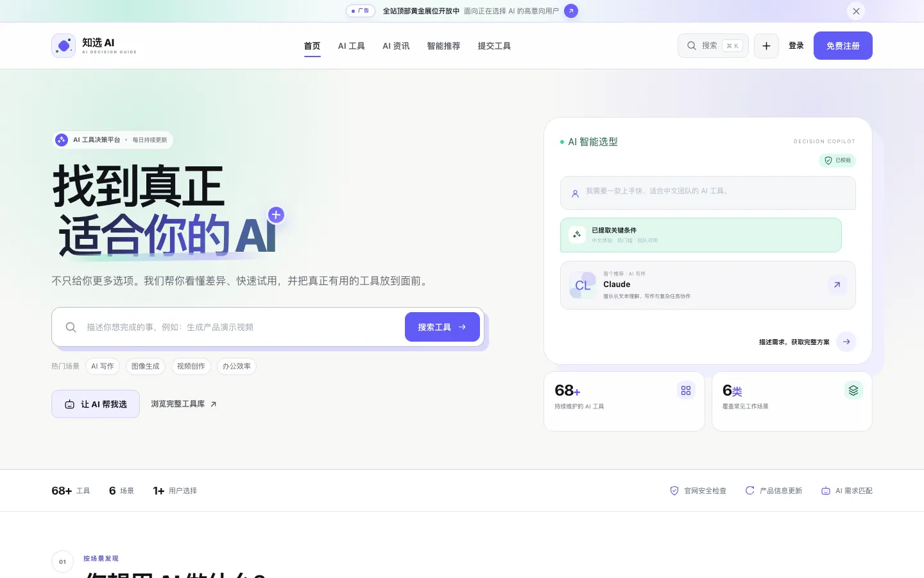The image size is (924, 578).
Task: Click the user icon in requirement field
Action: tap(575, 193)
